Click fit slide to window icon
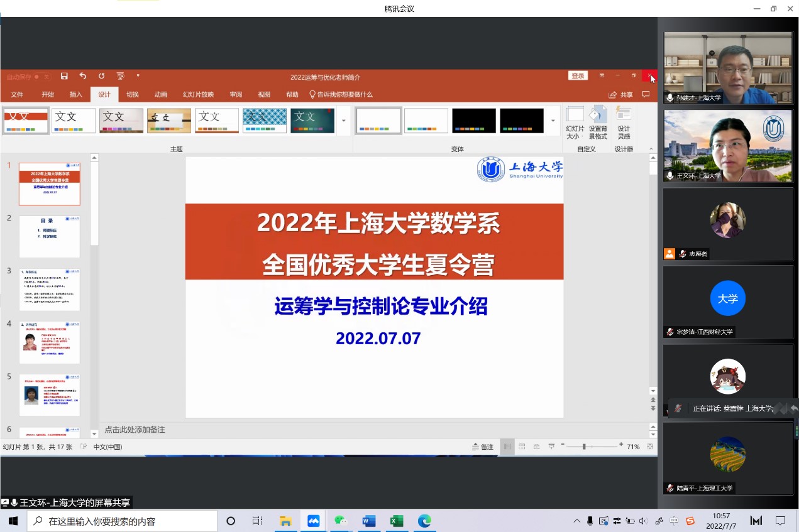This screenshot has width=799, height=532. 650,447
